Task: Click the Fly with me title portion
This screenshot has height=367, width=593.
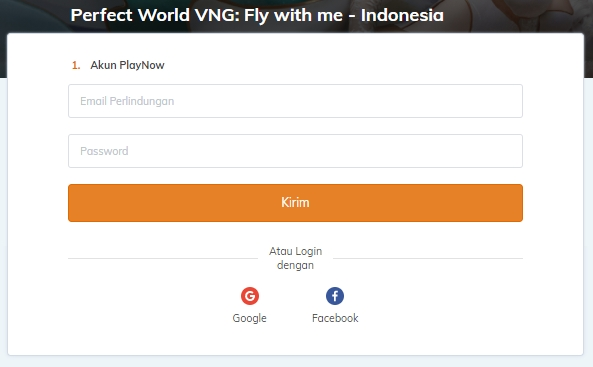Action: 293,16
